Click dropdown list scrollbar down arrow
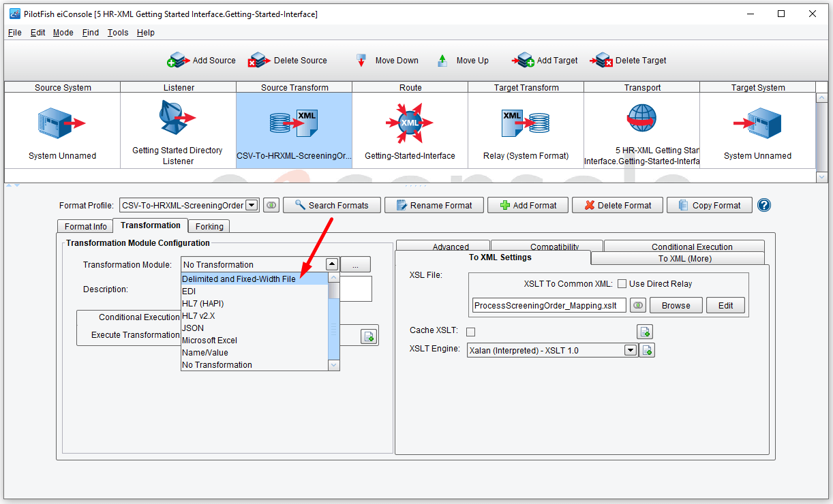The image size is (833, 504). point(333,365)
